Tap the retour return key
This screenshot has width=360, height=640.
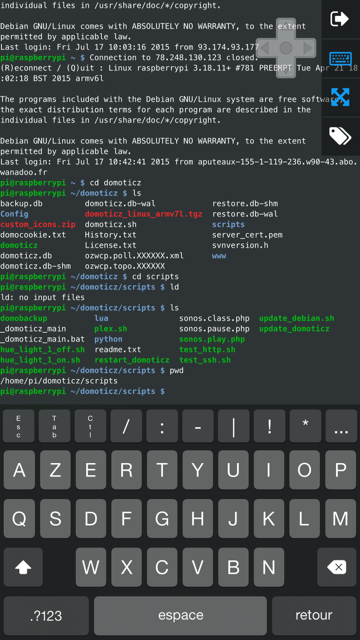click(x=314, y=616)
